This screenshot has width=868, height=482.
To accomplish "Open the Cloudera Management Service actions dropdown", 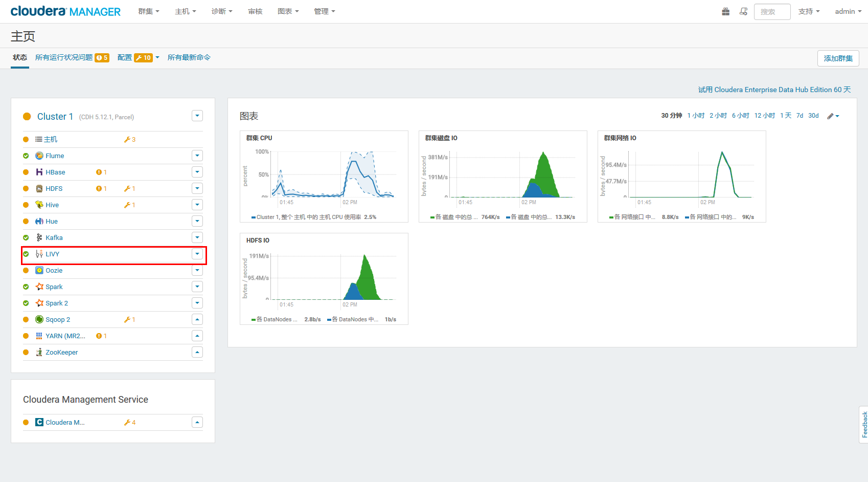I will click(197, 422).
